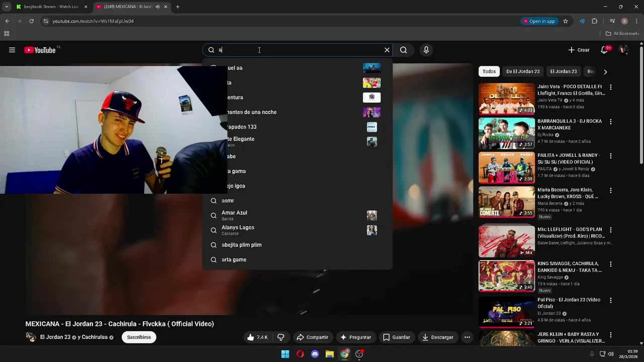This screenshot has width=644, height=362.
Task: Go to YouTube home via logo
Action: 40,50
